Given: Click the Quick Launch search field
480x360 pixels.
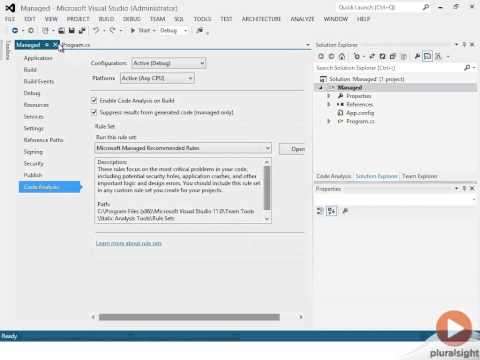Looking at the screenshot, I should (x=378, y=7).
